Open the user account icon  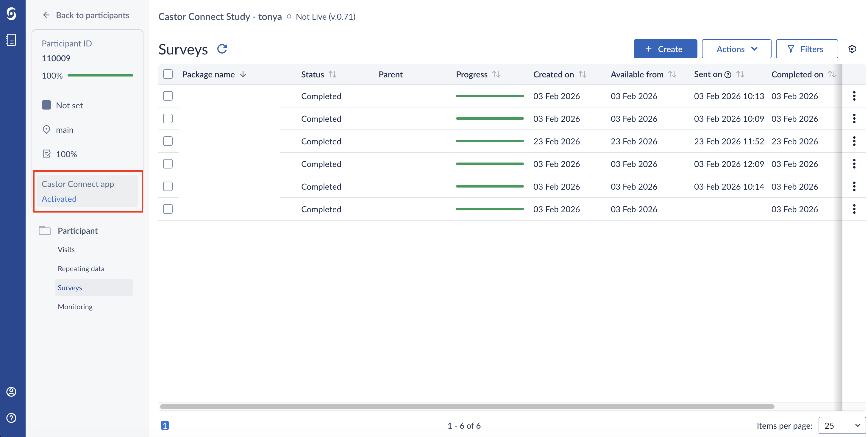[x=11, y=391]
